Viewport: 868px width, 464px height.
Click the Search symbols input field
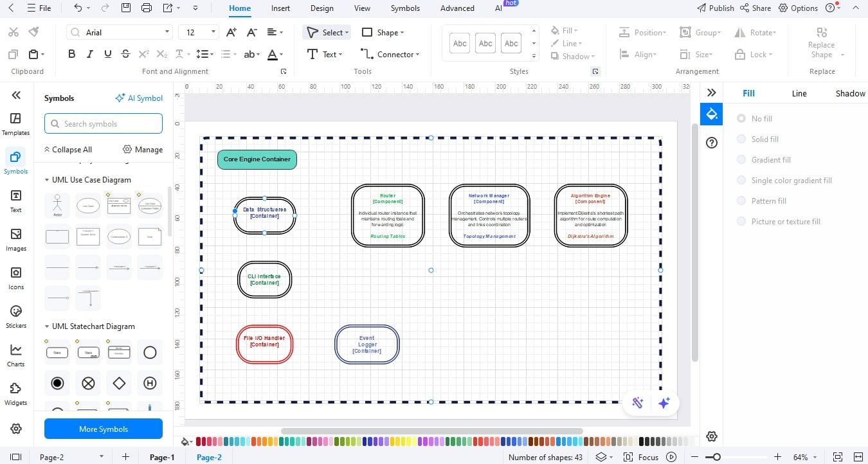(104, 123)
